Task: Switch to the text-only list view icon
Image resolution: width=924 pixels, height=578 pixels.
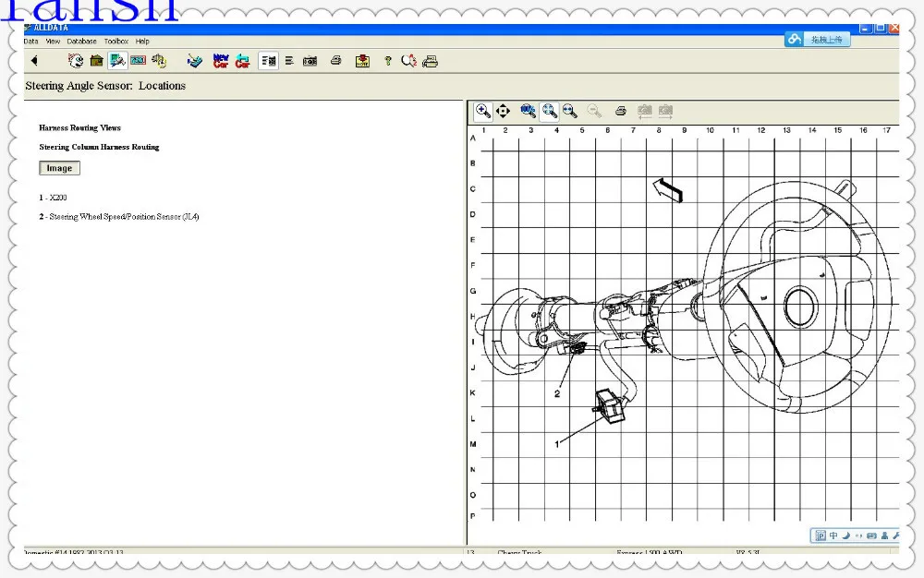Action: click(289, 61)
